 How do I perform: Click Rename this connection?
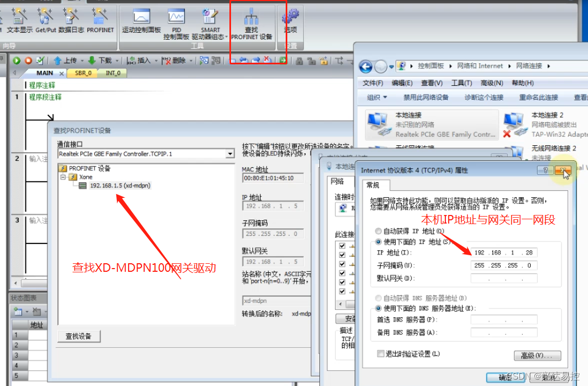(539, 98)
